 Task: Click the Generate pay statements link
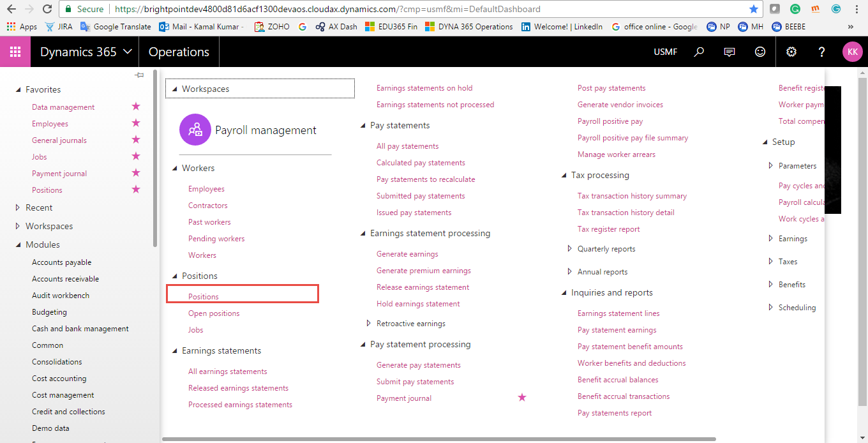coord(418,364)
